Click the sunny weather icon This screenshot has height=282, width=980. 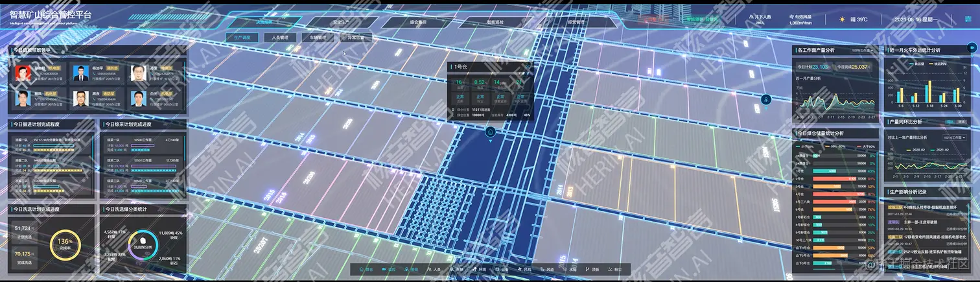[843, 19]
